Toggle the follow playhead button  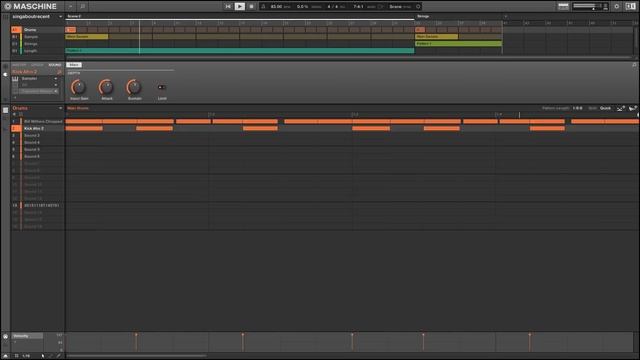(381, 7)
